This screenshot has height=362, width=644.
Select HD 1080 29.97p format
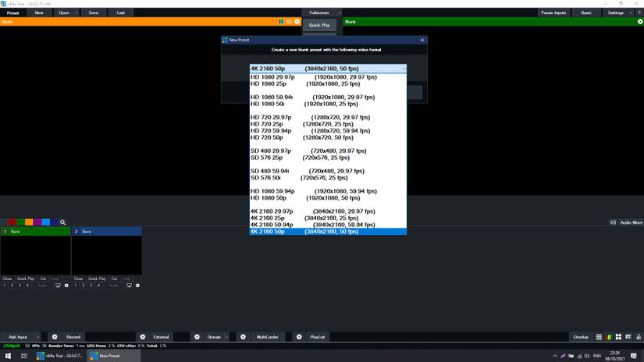click(x=328, y=76)
